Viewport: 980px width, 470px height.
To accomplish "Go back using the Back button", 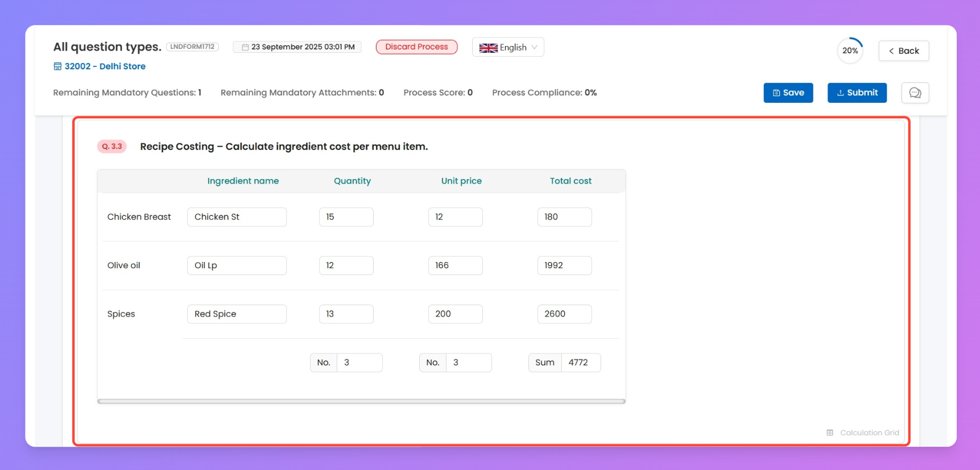I will [903, 51].
